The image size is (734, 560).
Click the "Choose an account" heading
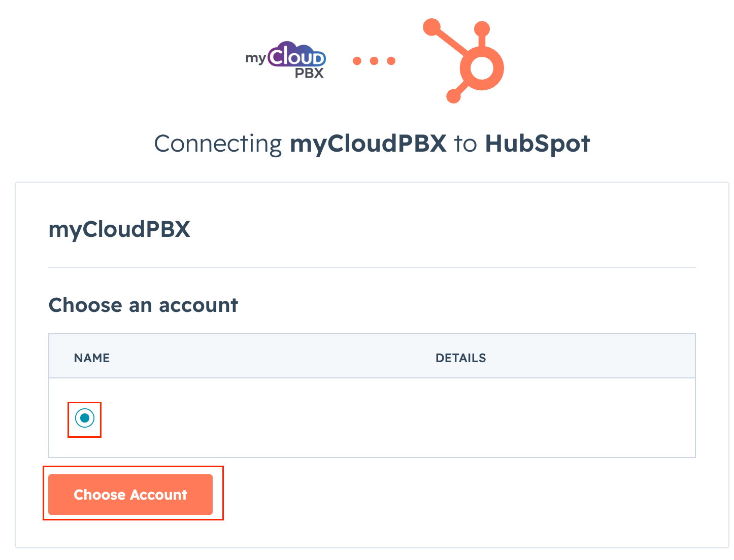143,305
